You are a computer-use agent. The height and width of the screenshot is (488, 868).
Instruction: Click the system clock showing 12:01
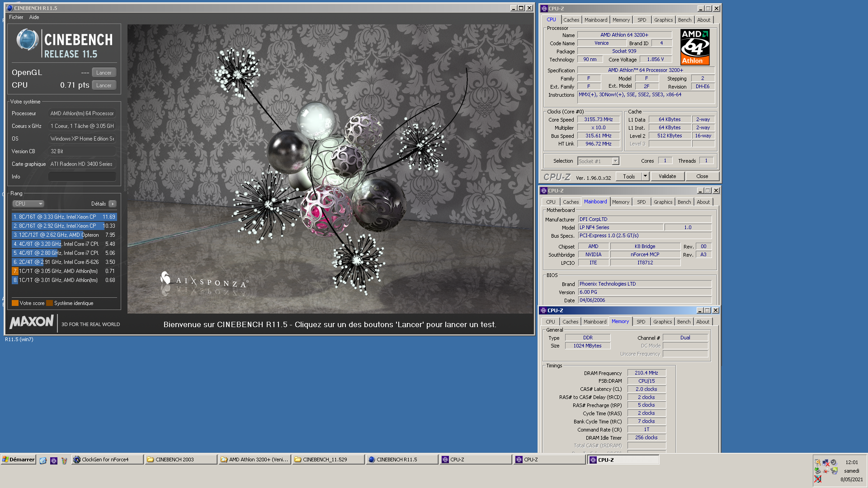(852, 462)
